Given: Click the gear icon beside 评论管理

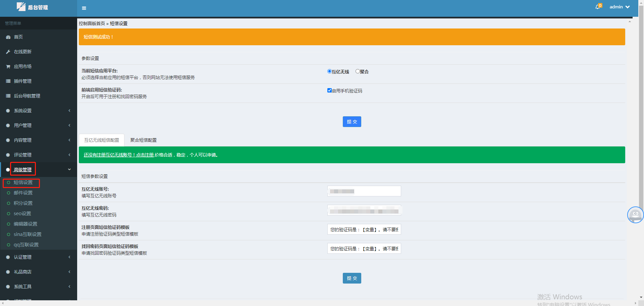Looking at the screenshot, I should 8,155.
